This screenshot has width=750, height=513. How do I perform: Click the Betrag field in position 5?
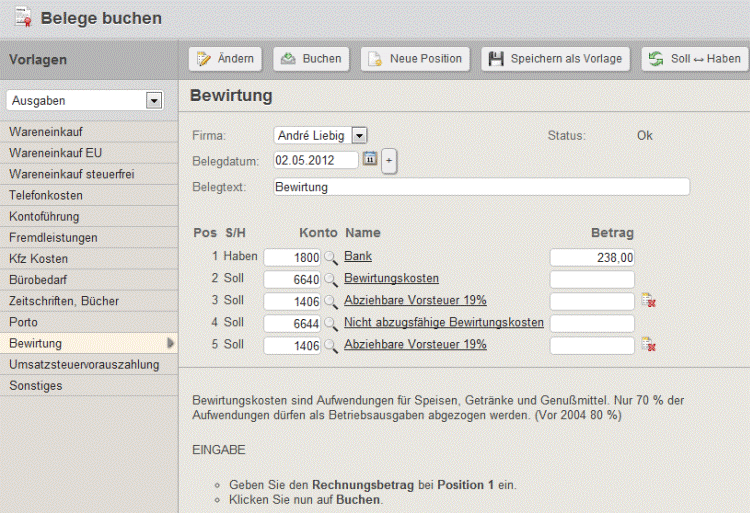pos(592,346)
